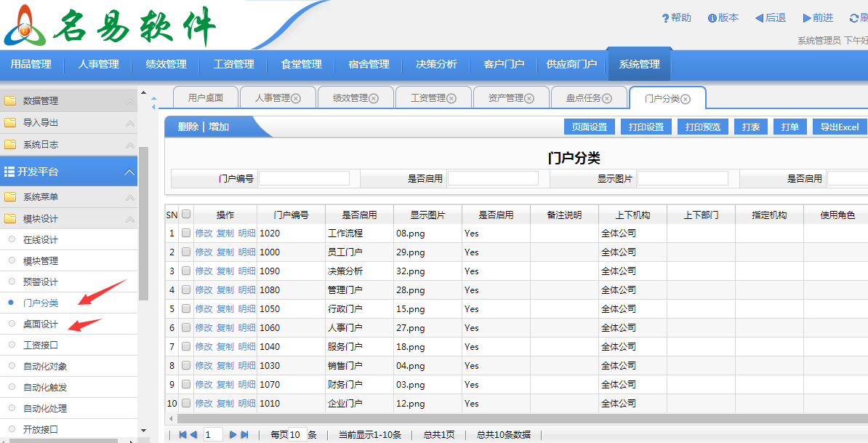Check the select-all checkbox in table header
The image size is (868, 443).
pos(186,215)
